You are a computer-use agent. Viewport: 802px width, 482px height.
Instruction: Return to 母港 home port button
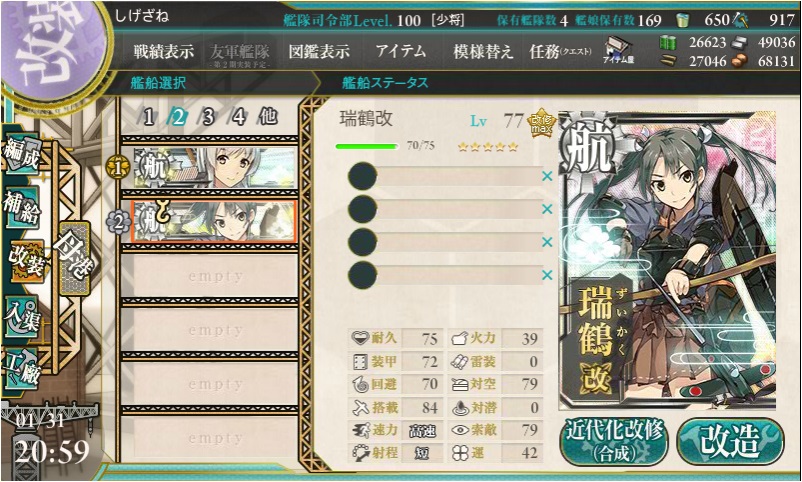(75, 258)
